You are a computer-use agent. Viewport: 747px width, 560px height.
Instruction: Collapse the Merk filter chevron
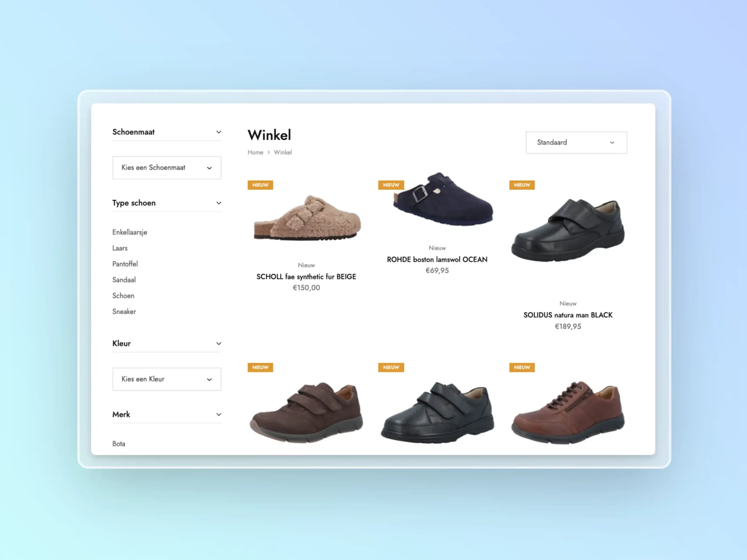[219, 414]
